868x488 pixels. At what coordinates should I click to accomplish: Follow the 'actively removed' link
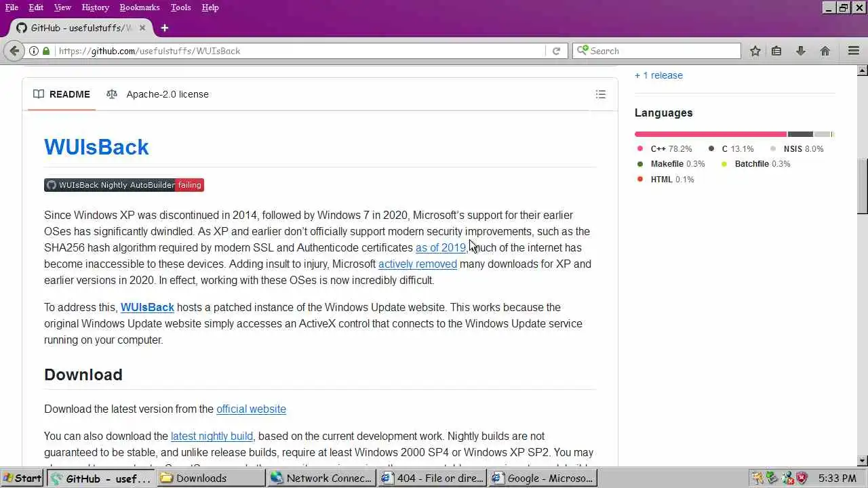(x=418, y=264)
